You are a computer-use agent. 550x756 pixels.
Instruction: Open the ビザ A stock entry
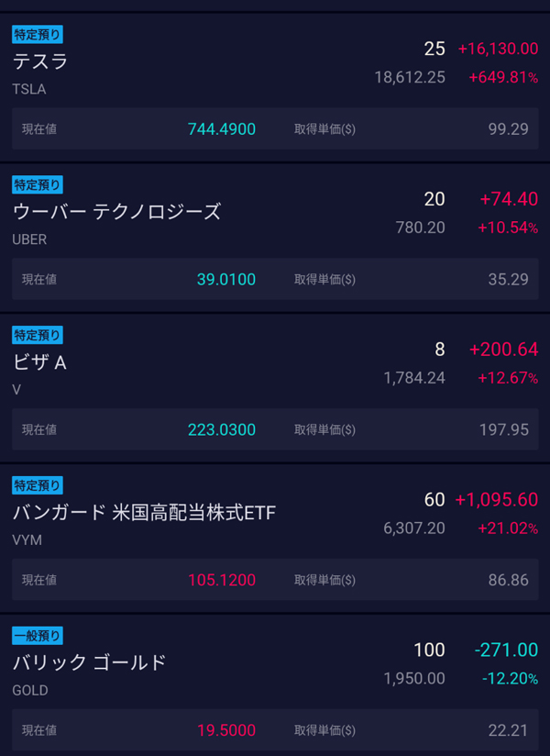coord(39,362)
